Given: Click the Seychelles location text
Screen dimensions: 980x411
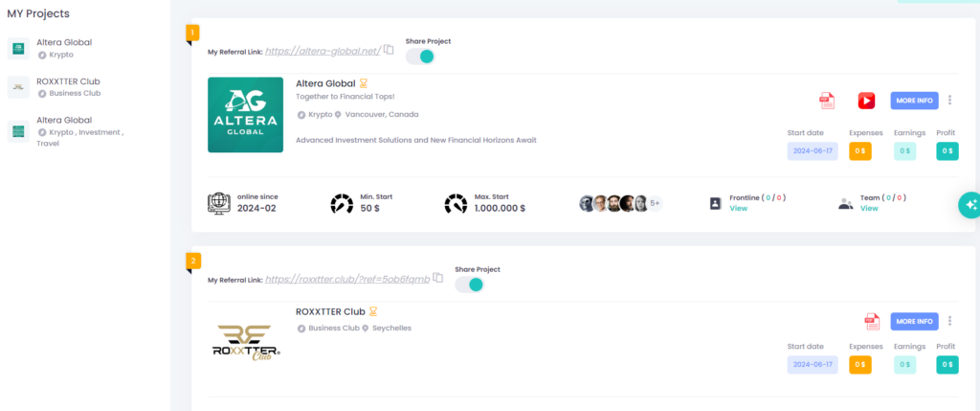Looking at the screenshot, I should [391, 328].
